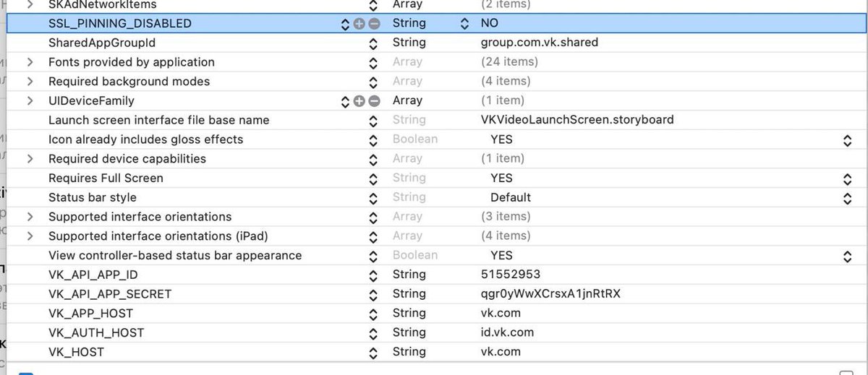Expand Required background modes array
Screen dimensions: 868x375
30,82
